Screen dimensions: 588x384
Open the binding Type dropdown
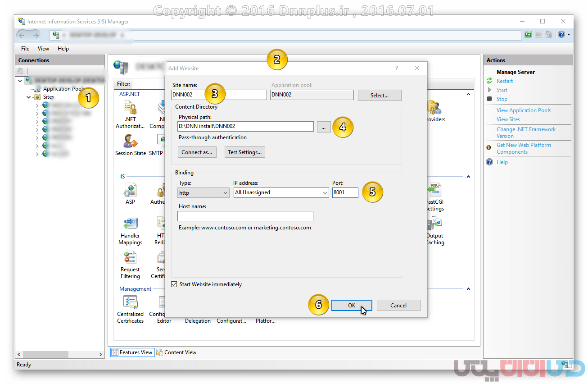coord(204,193)
